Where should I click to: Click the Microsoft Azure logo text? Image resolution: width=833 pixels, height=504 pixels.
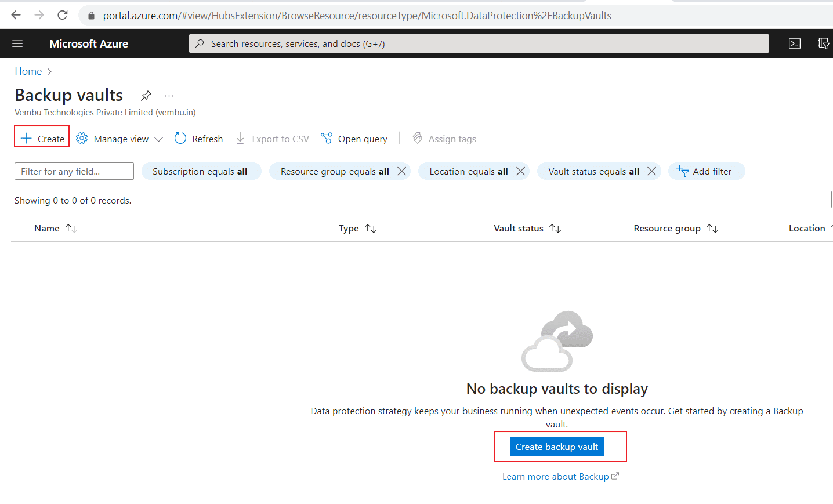point(89,43)
